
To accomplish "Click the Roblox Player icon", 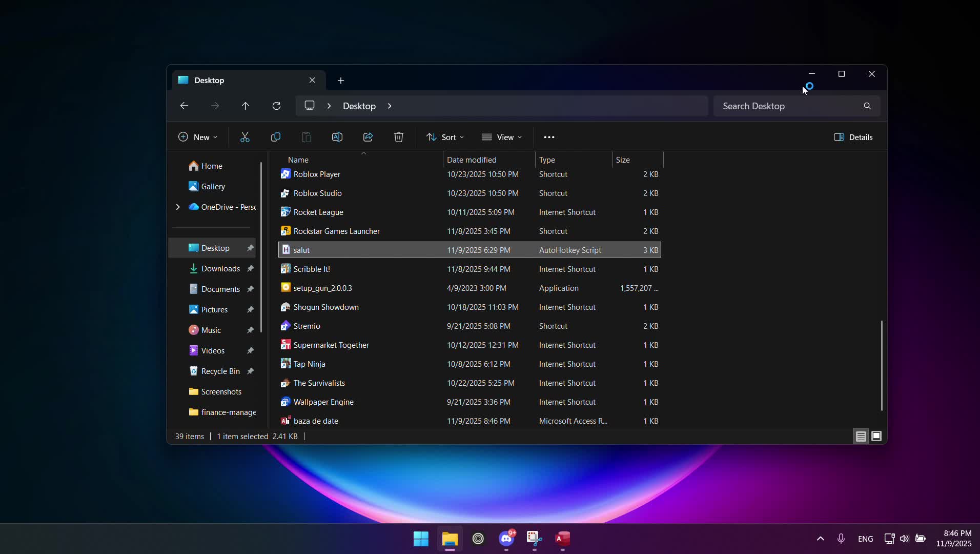I will (285, 174).
